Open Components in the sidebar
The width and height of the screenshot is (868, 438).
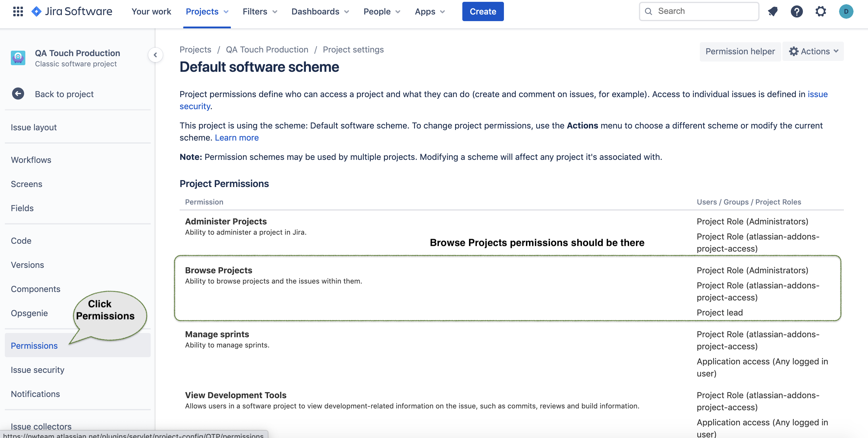36,289
